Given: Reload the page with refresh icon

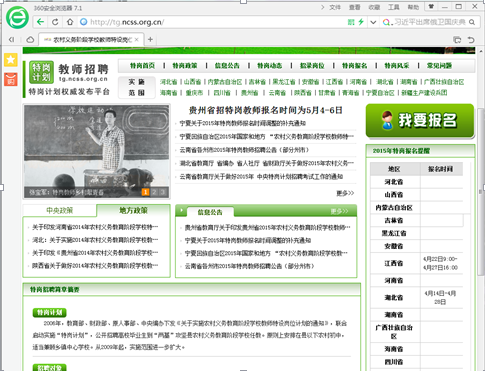Looking at the screenshot, I should point(55,22).
